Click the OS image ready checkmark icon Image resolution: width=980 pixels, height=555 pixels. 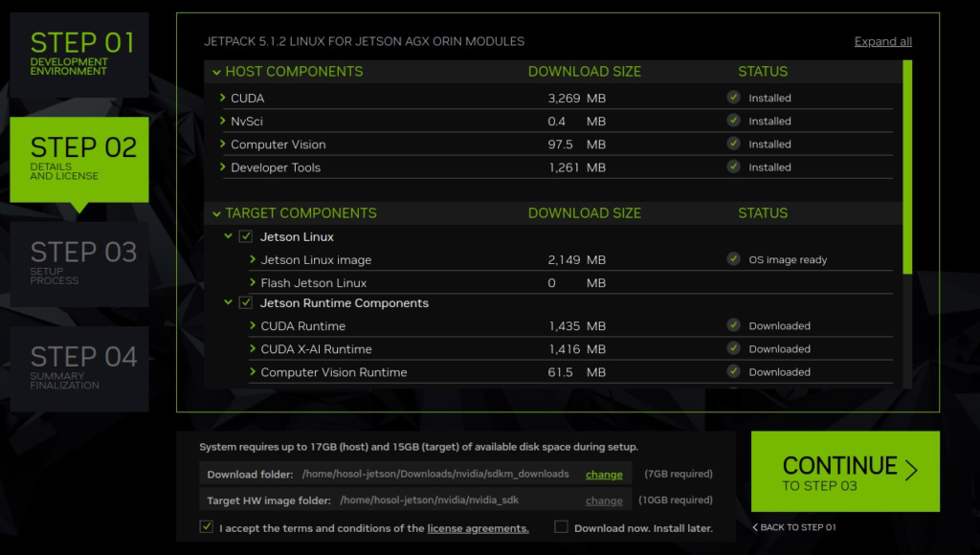pos(733,258)
